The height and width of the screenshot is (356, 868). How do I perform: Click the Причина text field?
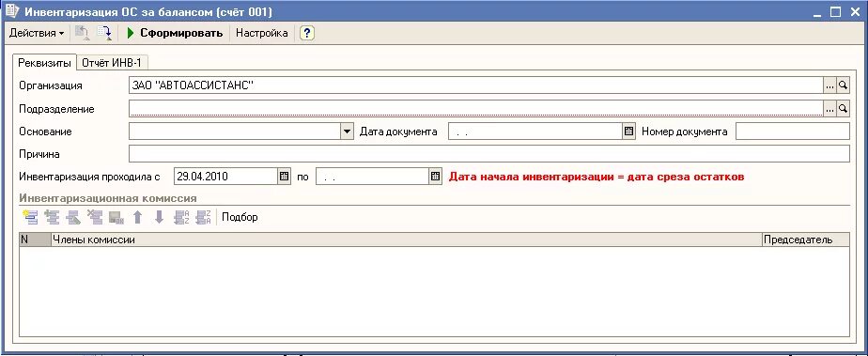tap(488, 154)
